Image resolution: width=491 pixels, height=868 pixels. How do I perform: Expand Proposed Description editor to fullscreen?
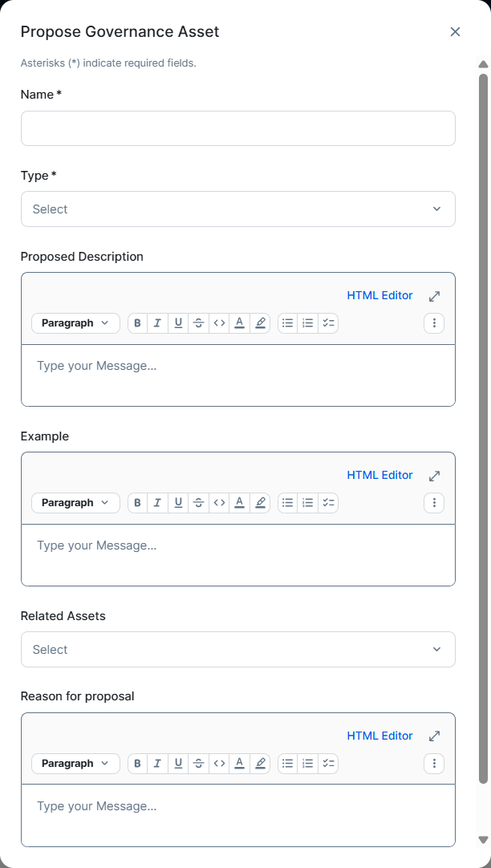coord(435,296)
